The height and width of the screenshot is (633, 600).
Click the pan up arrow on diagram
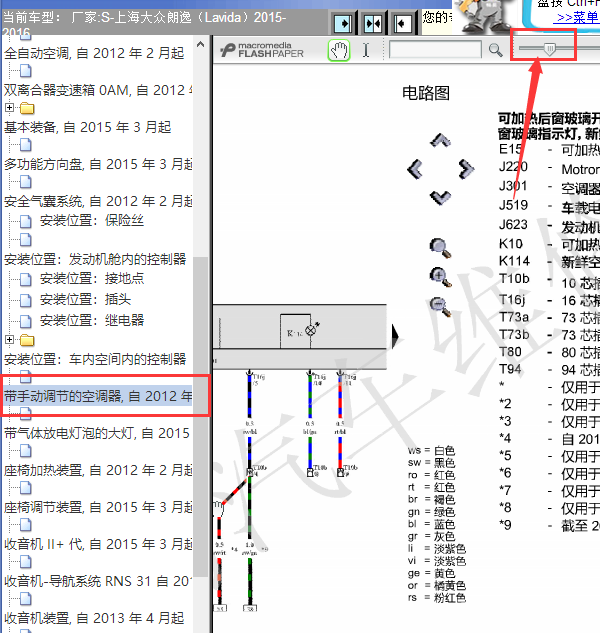(441, 140)
